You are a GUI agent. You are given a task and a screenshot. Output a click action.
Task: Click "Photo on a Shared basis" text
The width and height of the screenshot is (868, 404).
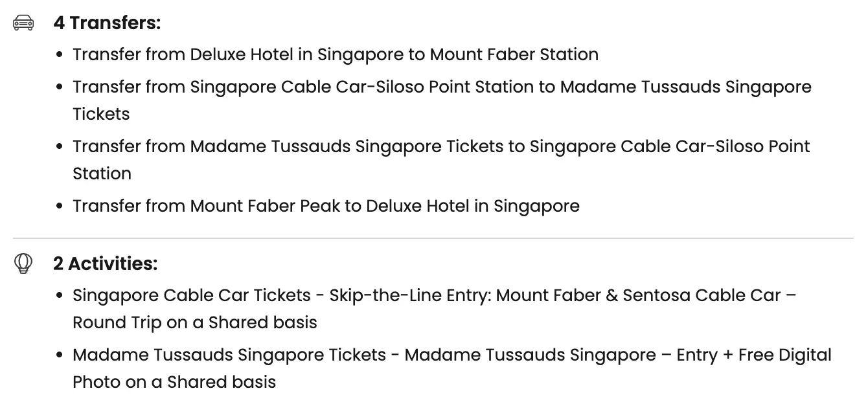point(174,382)
